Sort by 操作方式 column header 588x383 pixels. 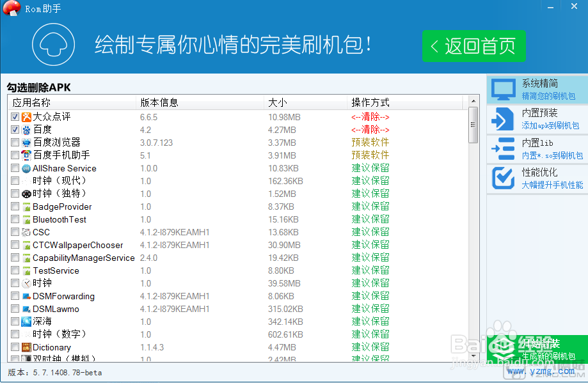coord(405,102)
